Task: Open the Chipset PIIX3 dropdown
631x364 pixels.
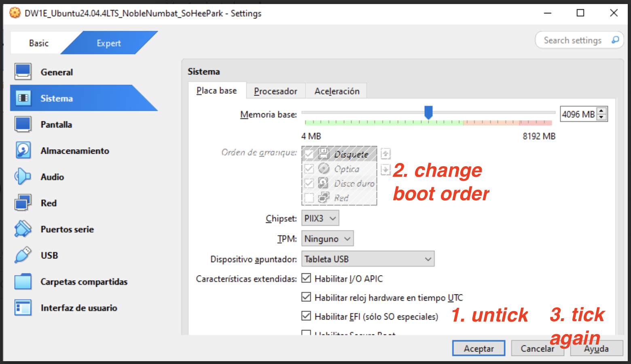Action: click(320, 218)
